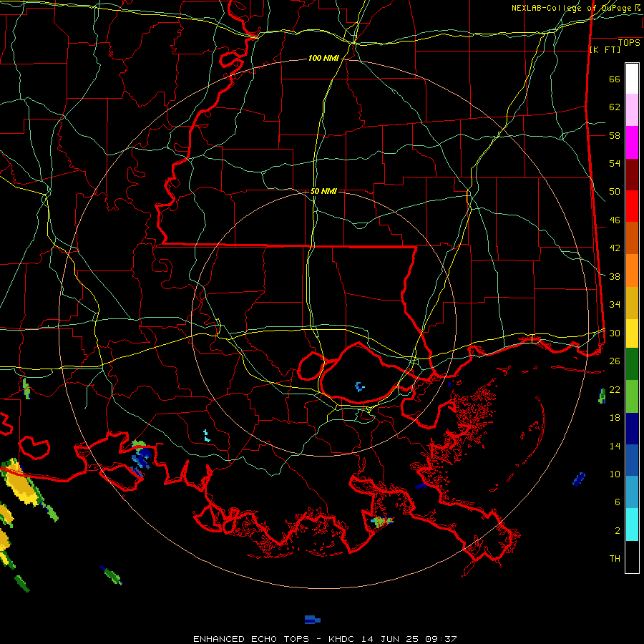Click legend value 6

tap(618, 502)
